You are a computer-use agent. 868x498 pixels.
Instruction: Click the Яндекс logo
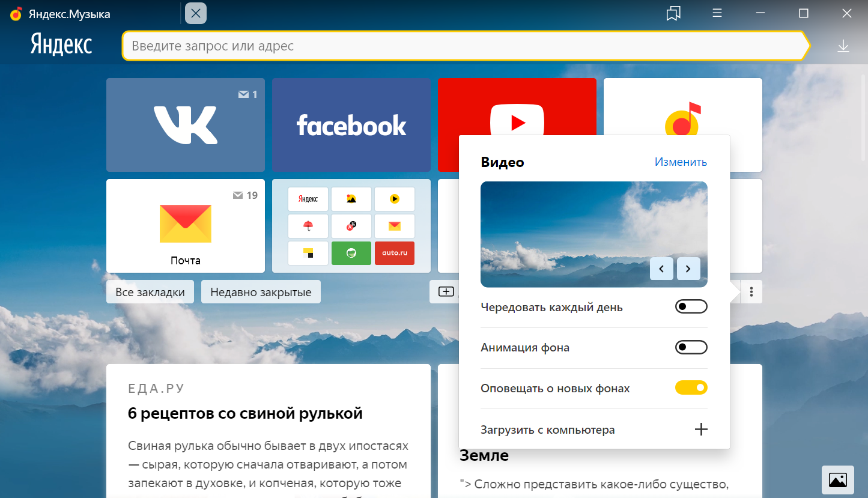(x=61, y=45)
